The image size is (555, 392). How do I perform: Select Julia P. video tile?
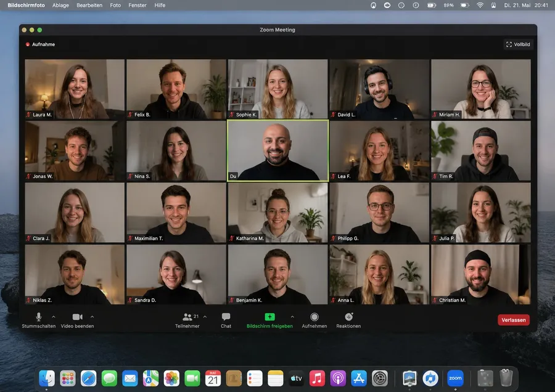tap(481, 213)
